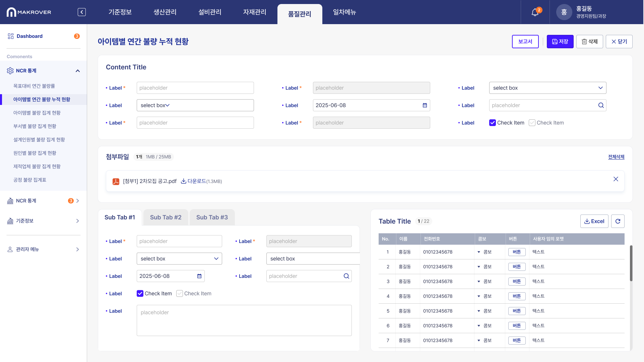644x362 pixels.
Task: Open calendar icon in Sub Tab date field
Action: click(x=199, y=276)
